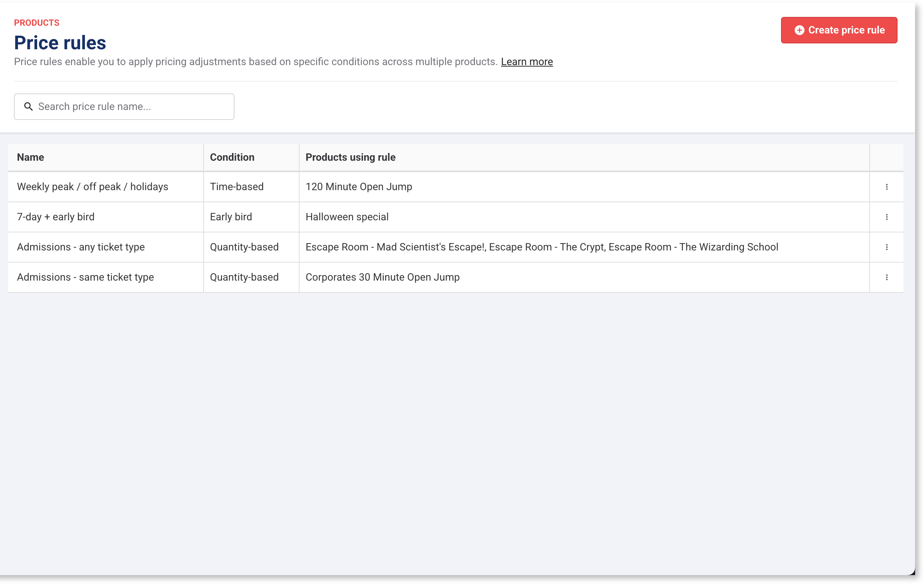This screenshot has width=924, height=584.
Task: Click the Corporates 30 Minute Open Jump cell
Action: tap(382, 277)
